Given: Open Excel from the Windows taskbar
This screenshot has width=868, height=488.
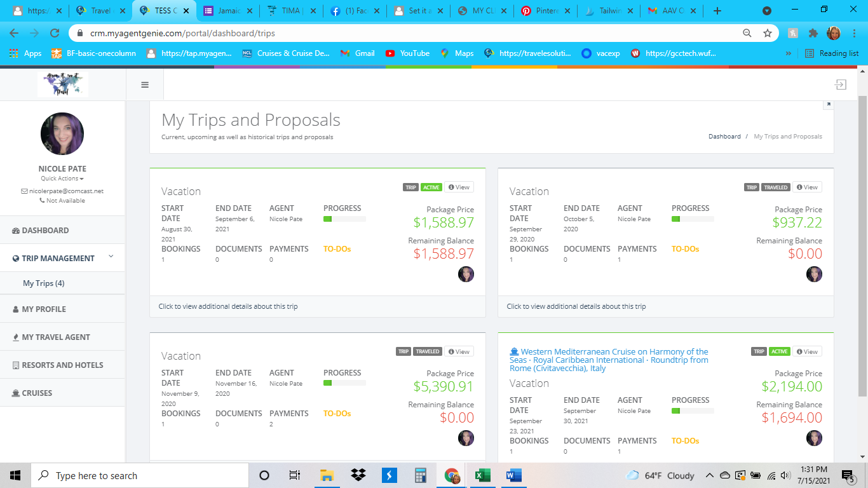Looking at the screenshot, I should click(x=482, y=475).
